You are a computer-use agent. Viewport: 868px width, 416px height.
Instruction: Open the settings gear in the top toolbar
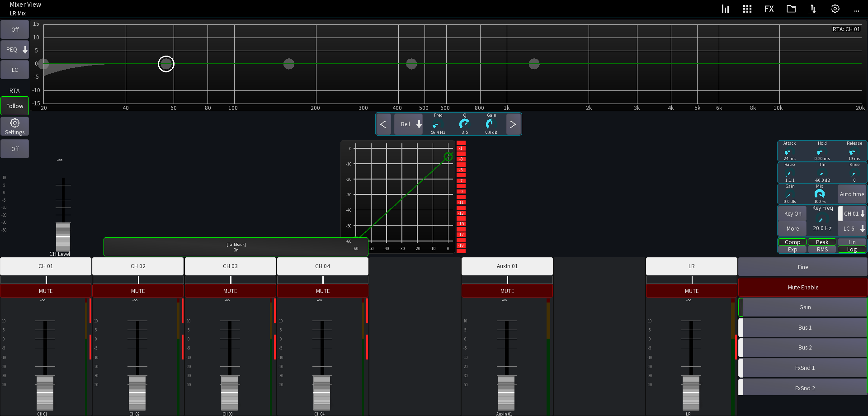tap(835, 9)
